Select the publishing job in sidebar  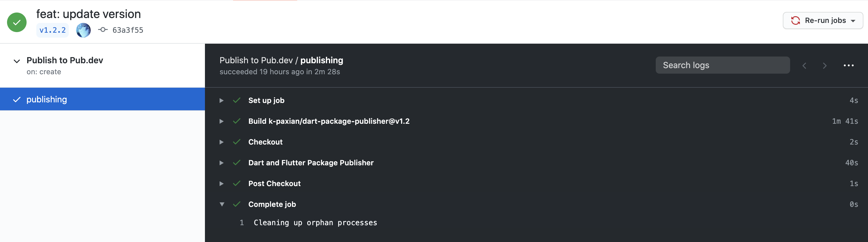click(46, 99)
